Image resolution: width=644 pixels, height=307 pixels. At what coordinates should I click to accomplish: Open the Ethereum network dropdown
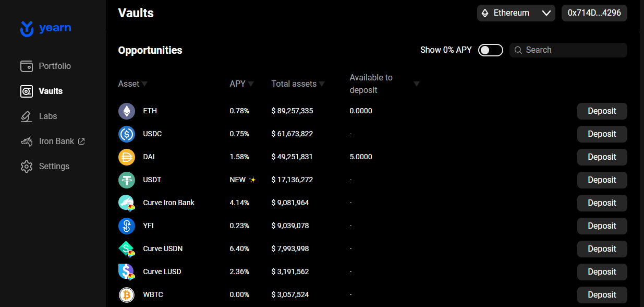516,13
